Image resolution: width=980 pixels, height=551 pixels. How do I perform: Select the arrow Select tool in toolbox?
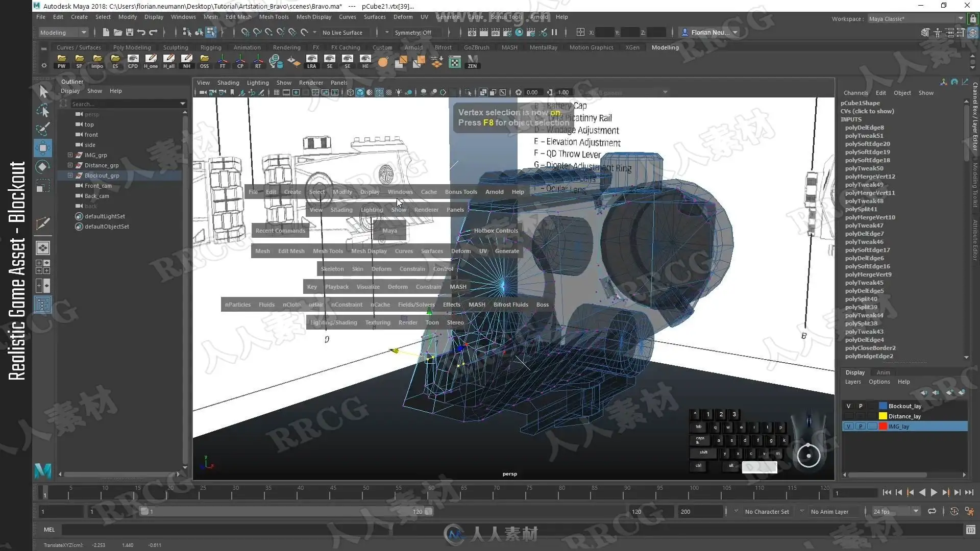43,91
